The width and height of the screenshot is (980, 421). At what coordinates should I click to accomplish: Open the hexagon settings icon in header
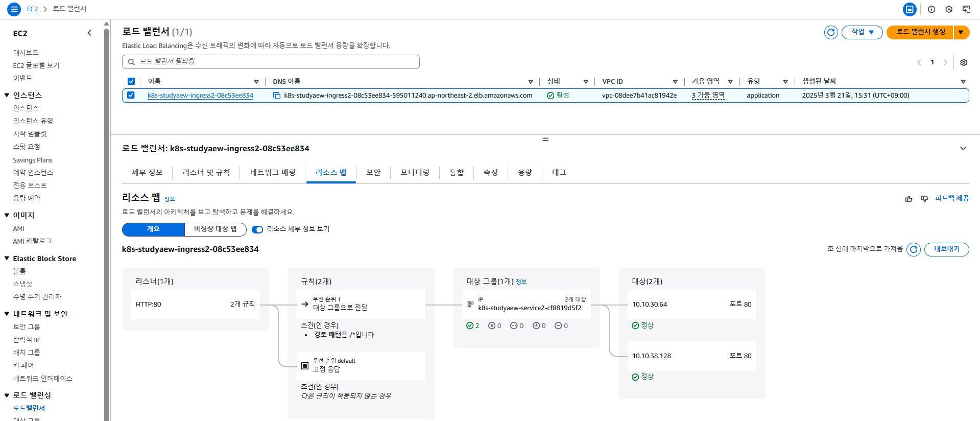(949, 9)
